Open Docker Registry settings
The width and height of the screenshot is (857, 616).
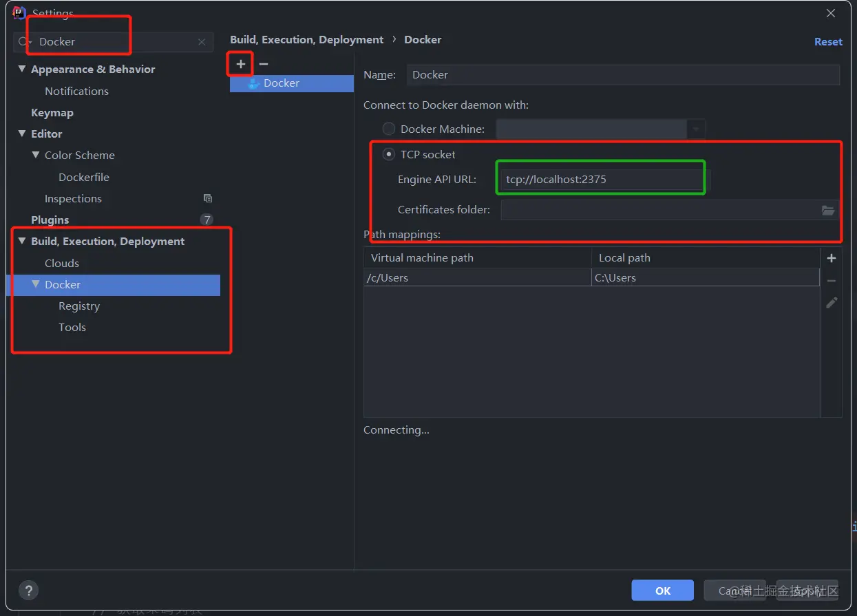(79, 306)
